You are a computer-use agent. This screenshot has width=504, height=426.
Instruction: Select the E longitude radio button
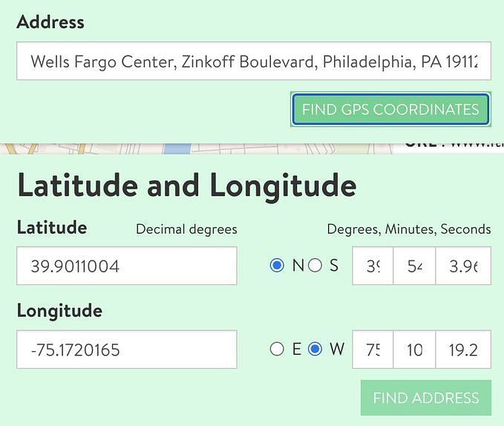coord(277,349)
